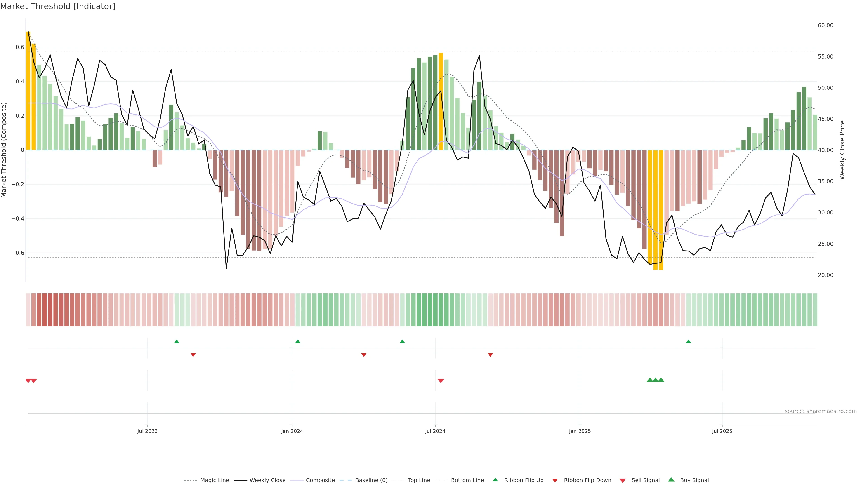Click the source: sharemaestro.com text

click(821, 411)
